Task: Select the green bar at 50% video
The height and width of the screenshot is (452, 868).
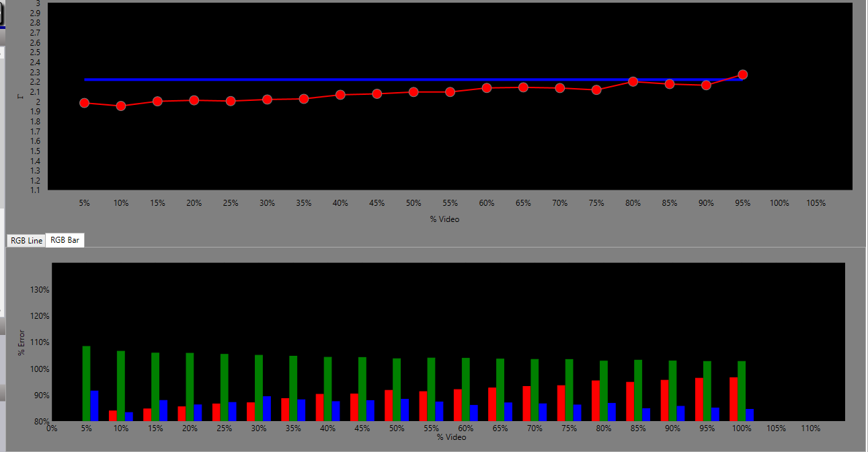Action: point(397,389)
